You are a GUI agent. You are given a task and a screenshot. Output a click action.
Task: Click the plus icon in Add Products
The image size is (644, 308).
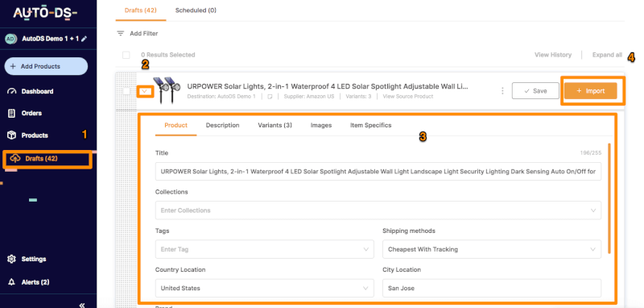coord(13,66)
